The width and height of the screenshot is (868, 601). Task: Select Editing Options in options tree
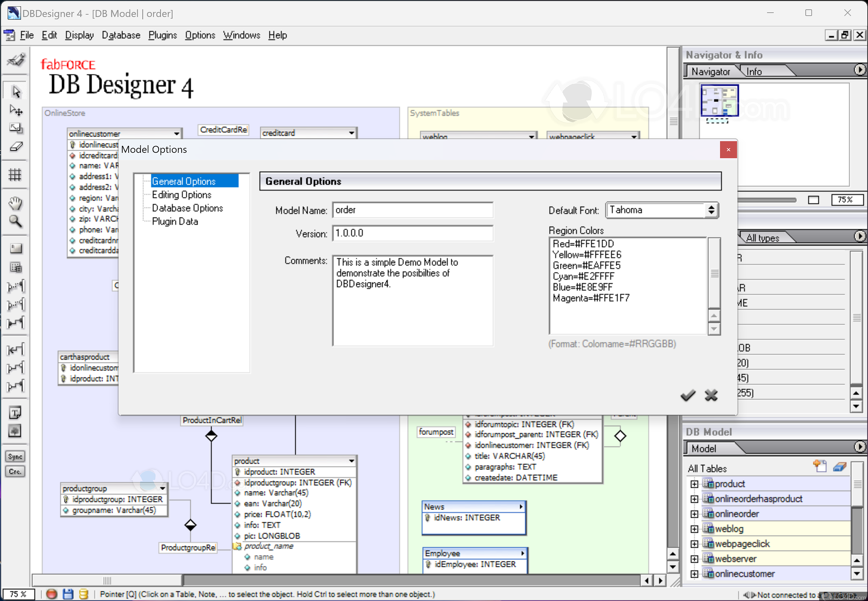tap(182, 195)
